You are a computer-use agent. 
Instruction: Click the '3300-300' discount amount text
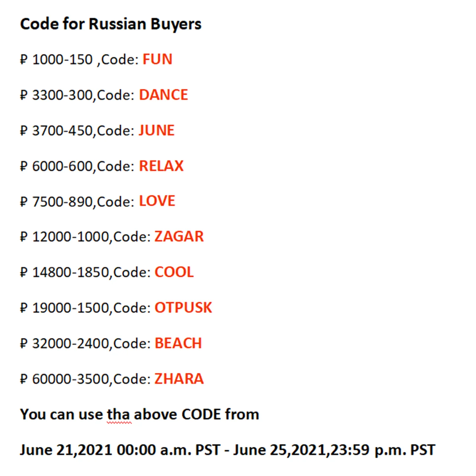(63, 95)
